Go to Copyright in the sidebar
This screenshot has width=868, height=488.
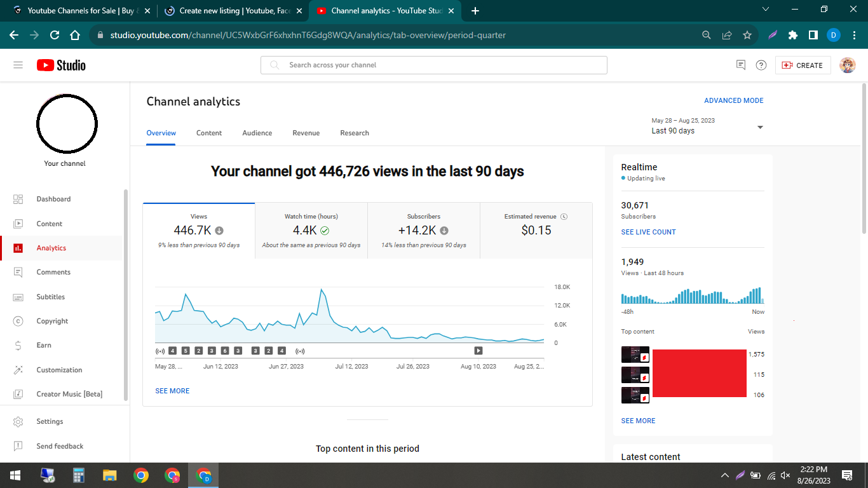[52, 321]
